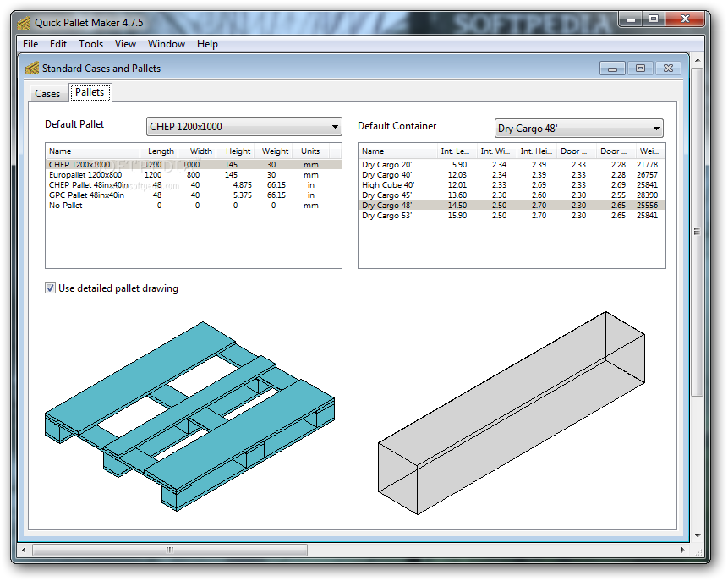
Task: Click the horizontal scrollbar left arrow
Action: pos(25,550)
